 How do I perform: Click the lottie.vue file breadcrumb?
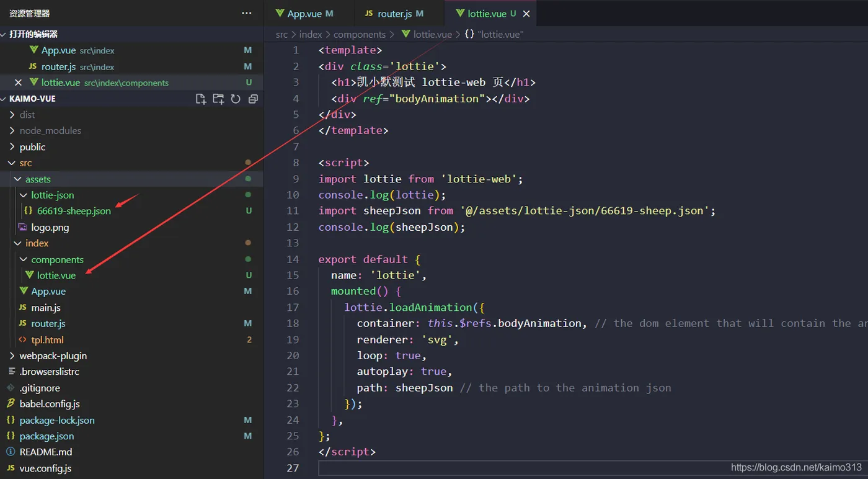(x=433, y=35)
